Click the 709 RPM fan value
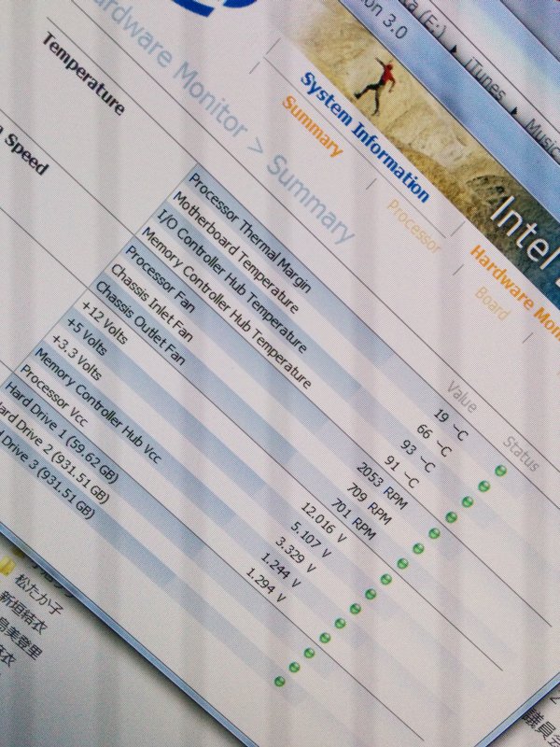This screenshot has height=747, width=560. tap(369, 503)
